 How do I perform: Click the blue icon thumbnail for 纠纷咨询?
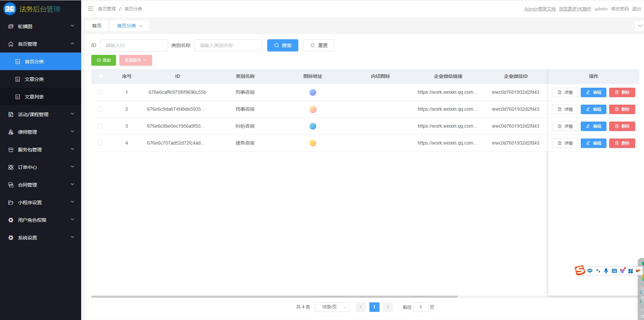313,126
